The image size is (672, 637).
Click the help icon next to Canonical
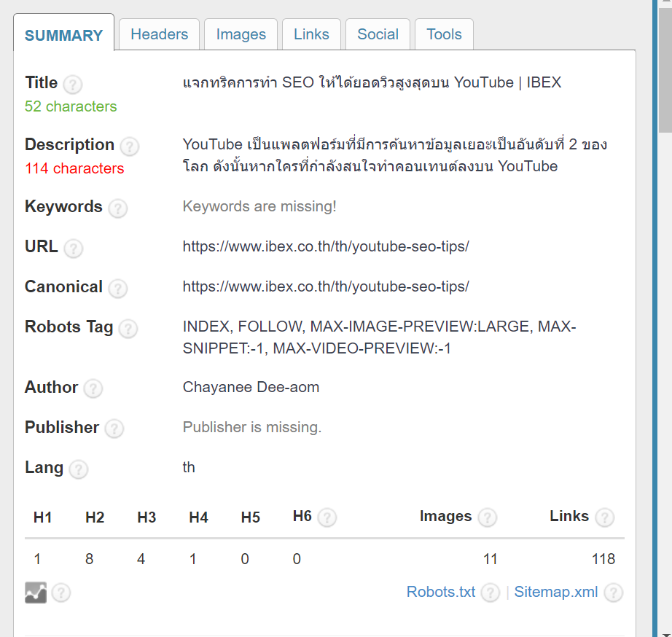click(x=118, y=289)
